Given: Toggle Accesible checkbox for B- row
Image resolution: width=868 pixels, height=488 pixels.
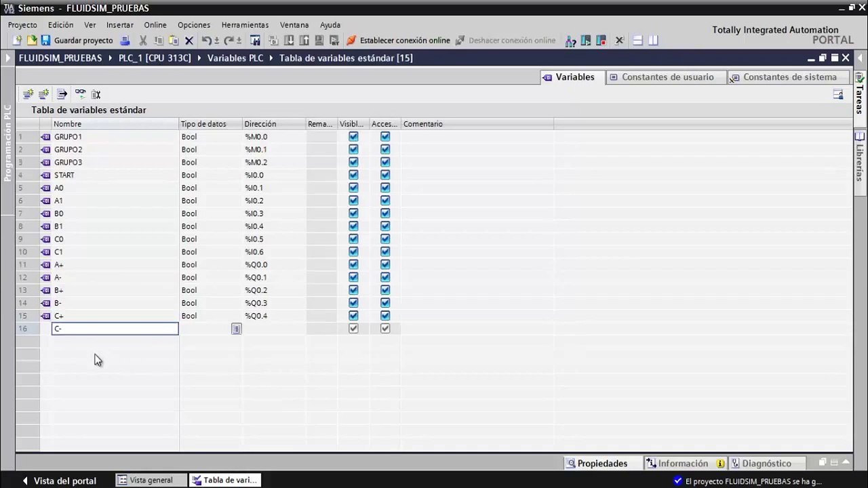Looking at the screenshot, I should coord(385,303).
